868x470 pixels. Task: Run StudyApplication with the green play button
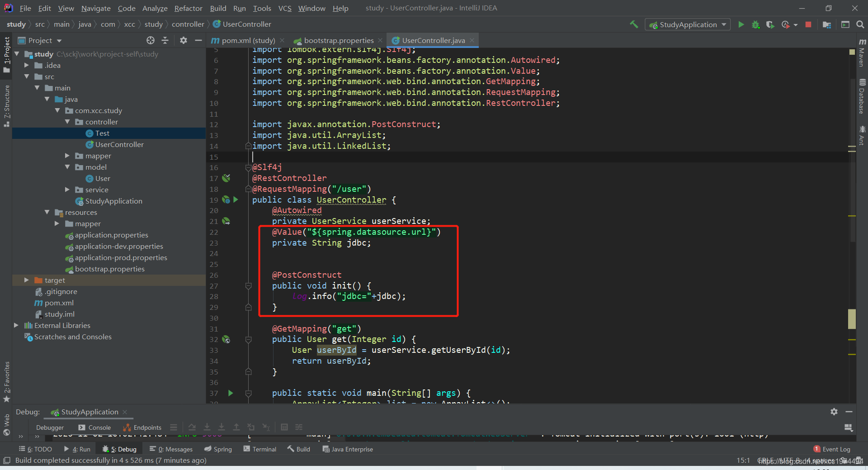tap(741, 24)
